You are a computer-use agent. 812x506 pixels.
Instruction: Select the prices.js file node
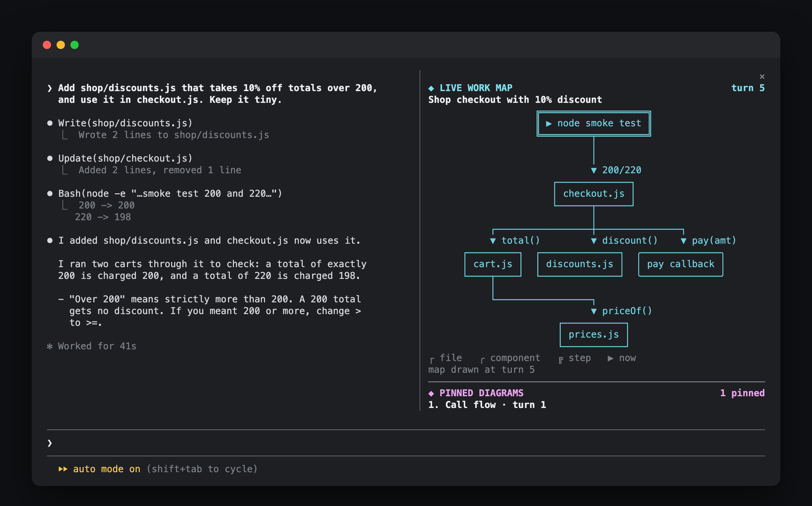click(x=594, y=335)
